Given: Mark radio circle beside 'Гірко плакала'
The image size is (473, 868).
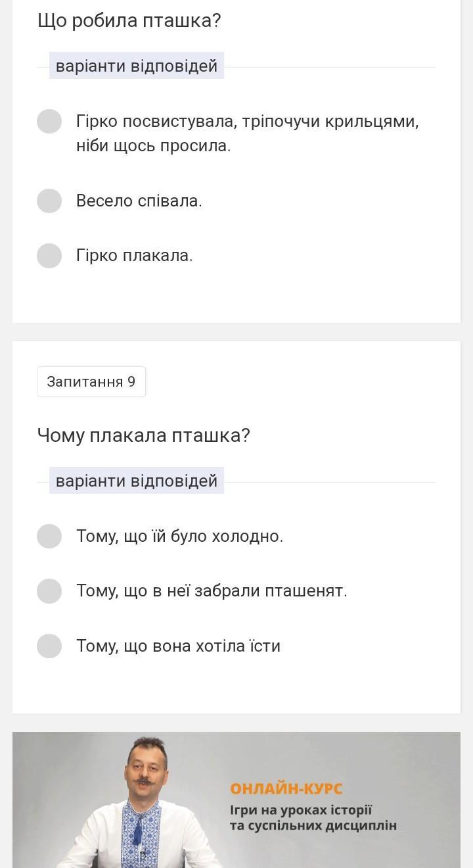Looking at the screenshot, I should click(49, 256).
